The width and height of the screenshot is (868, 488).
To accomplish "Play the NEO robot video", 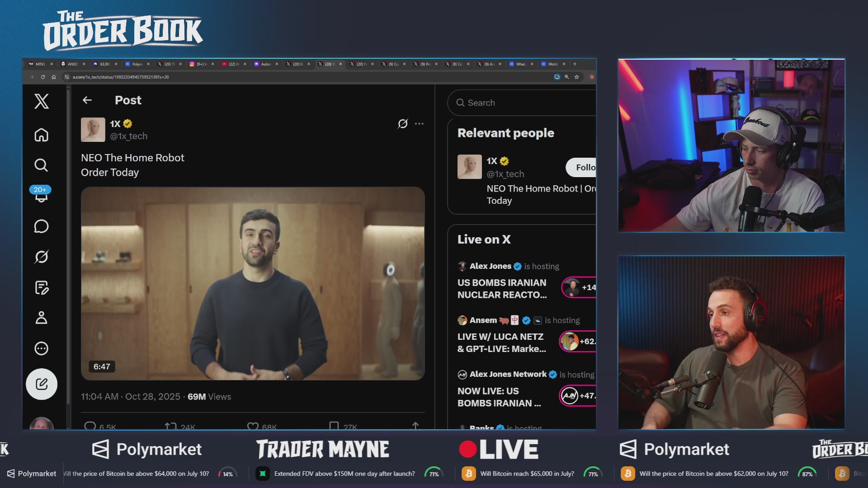I will pyautogui.click(x=253, y=283).
